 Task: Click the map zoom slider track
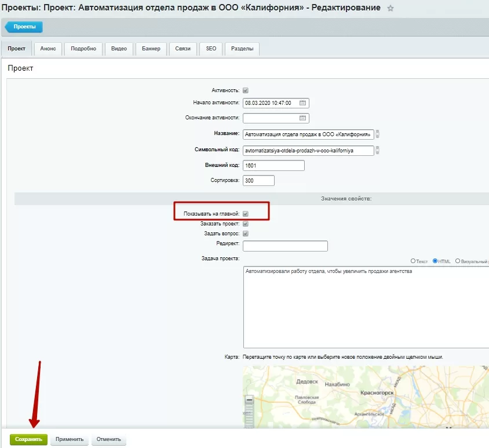[249, 416]
